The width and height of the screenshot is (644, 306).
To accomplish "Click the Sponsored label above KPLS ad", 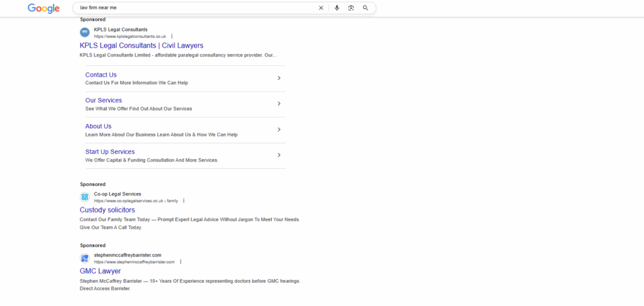I will pyautogui.click(x=93, y=19).
